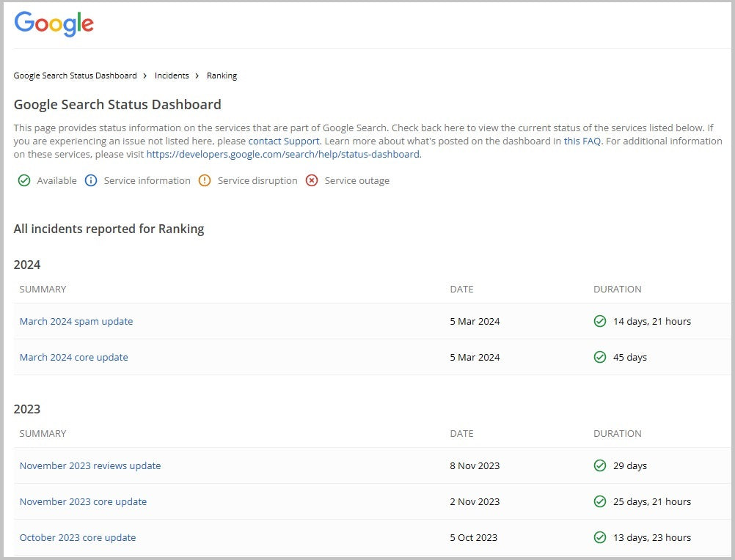This screenshot has height=560, width=735.
Task: Go to Google Search Status Dashboard breadcrumb
Action: point(75,75)
